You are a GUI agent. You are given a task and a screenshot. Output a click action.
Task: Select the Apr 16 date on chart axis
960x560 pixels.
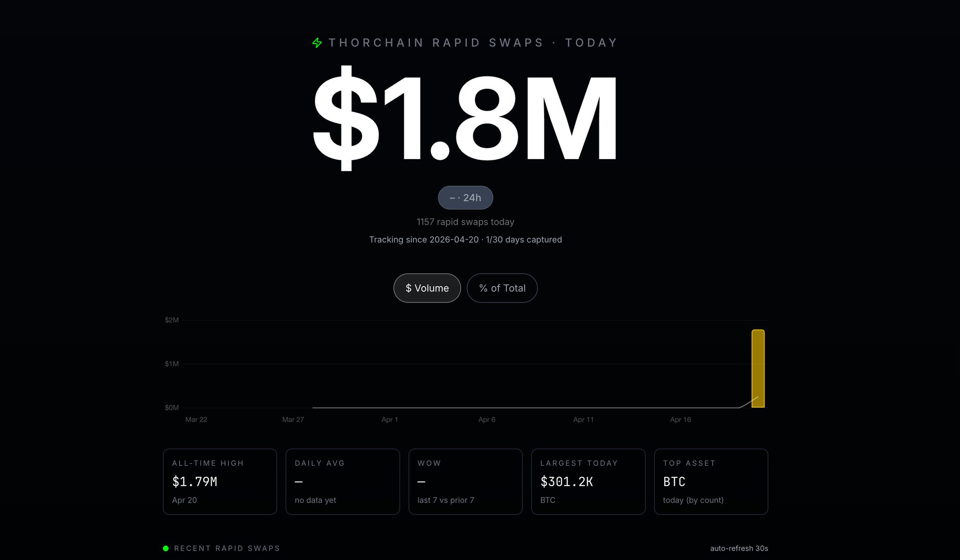680,420
